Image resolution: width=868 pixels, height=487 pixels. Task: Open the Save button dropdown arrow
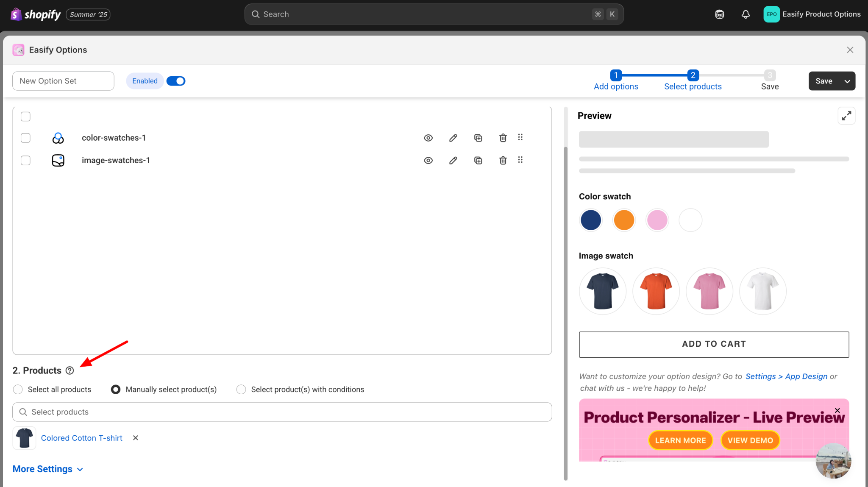click(x=847, y=81)
